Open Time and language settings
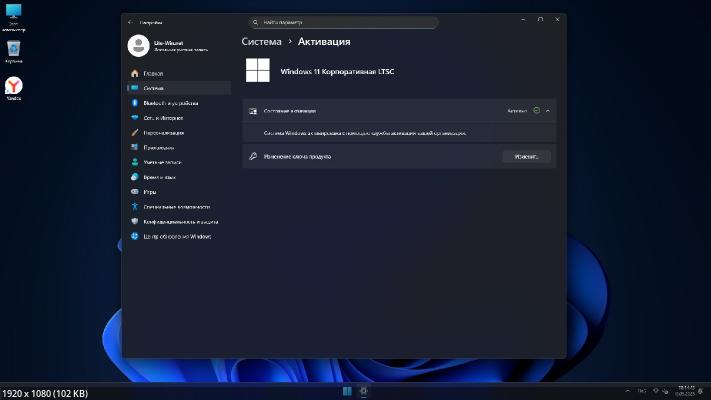The width and height of the screenshot is (711, 400). [159, 177]
